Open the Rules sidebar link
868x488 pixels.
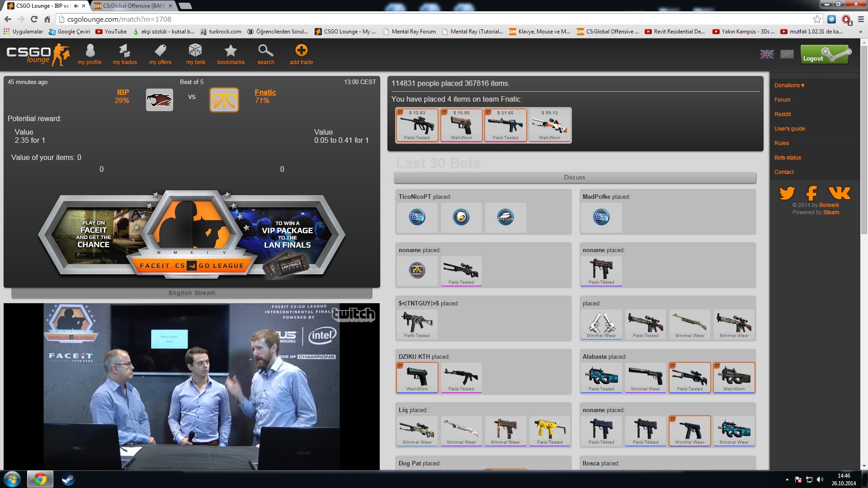[781, 143]
